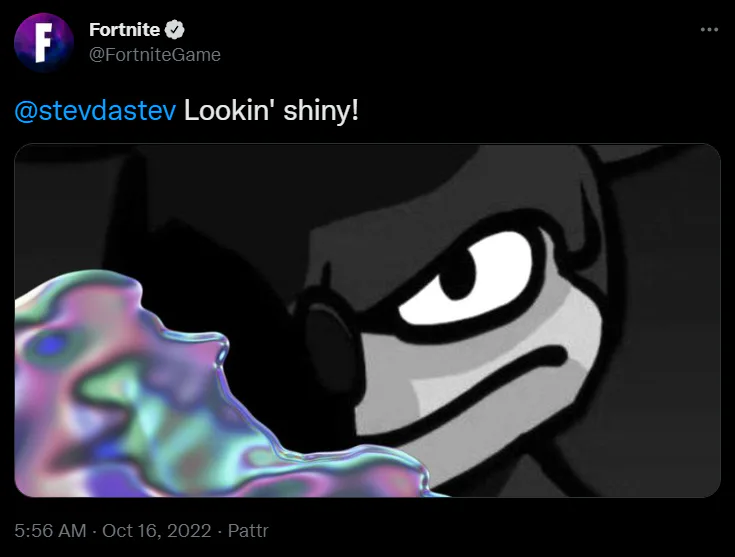
Task: Open the @FortniteGame handle link
Action: click(x=155, y=55)
